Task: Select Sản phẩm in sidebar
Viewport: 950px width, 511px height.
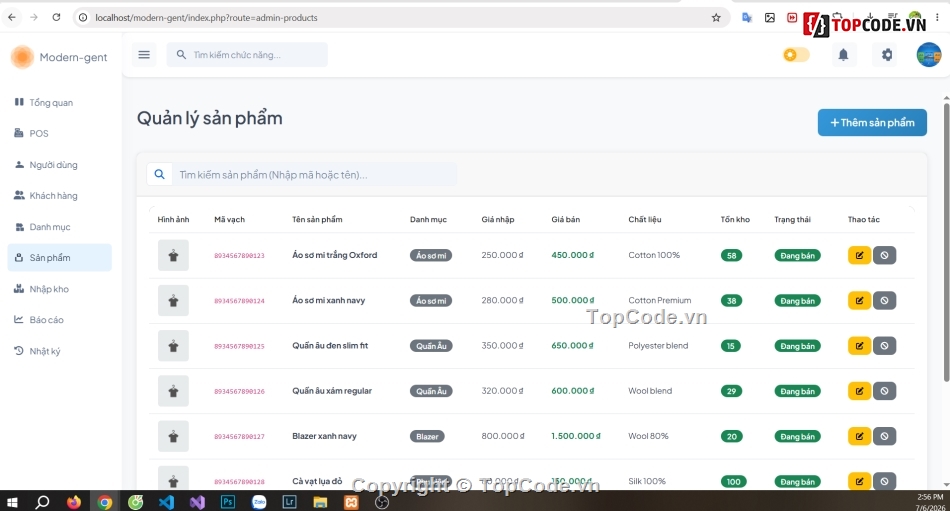Action: point(59,258)
